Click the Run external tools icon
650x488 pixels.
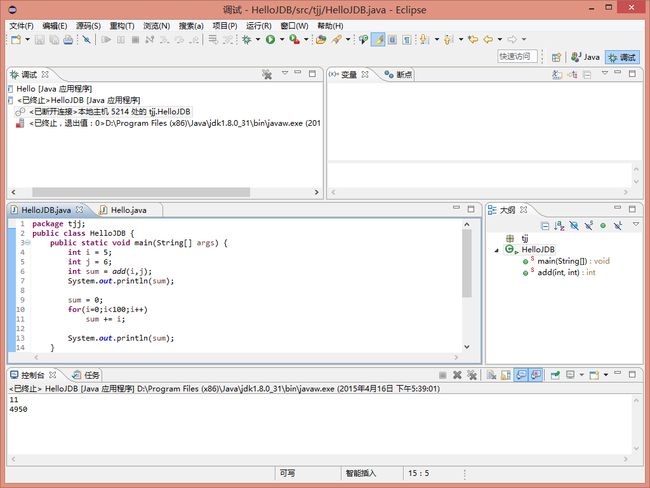pos(294,39)
